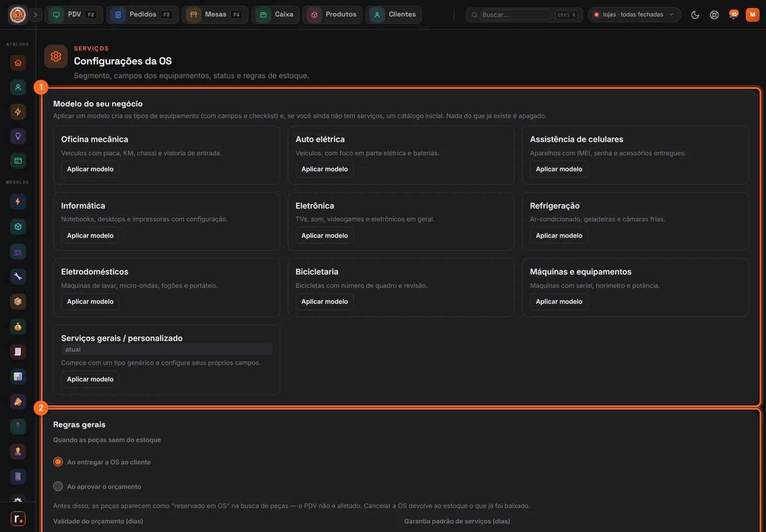Viewport: 766px width, 532px height.
Task: Open the teal cube module icon
Action: coord(18,227)
